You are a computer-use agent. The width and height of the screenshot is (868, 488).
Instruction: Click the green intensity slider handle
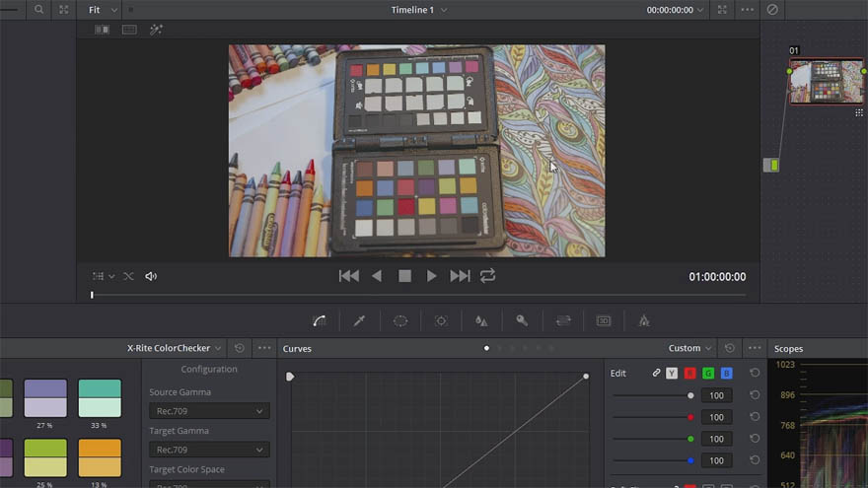[690, 439]
